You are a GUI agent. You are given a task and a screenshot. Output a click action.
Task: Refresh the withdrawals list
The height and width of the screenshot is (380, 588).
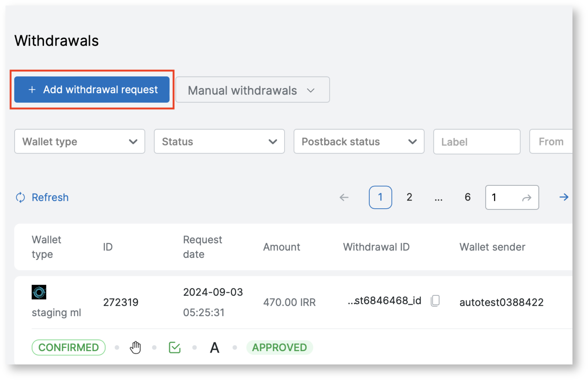(x=42, y=197)
